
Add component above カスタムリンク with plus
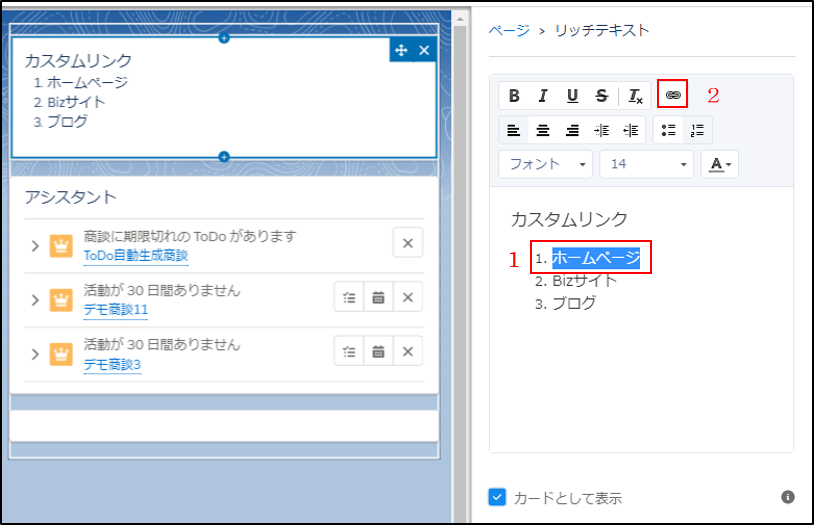[224, 38]
